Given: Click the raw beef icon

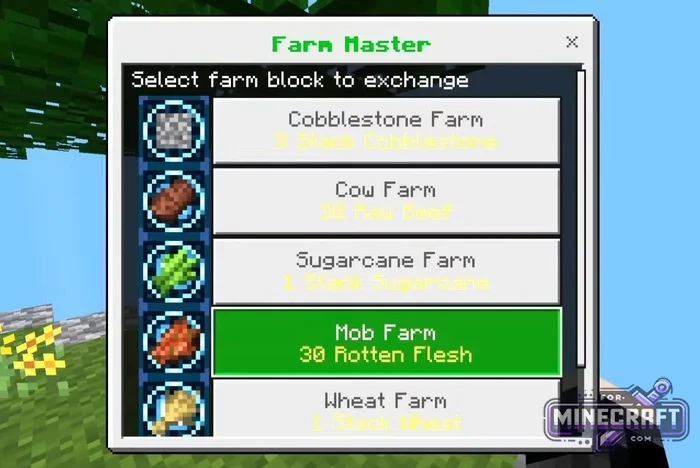Looking at the screenshot, I should (174, 201).
